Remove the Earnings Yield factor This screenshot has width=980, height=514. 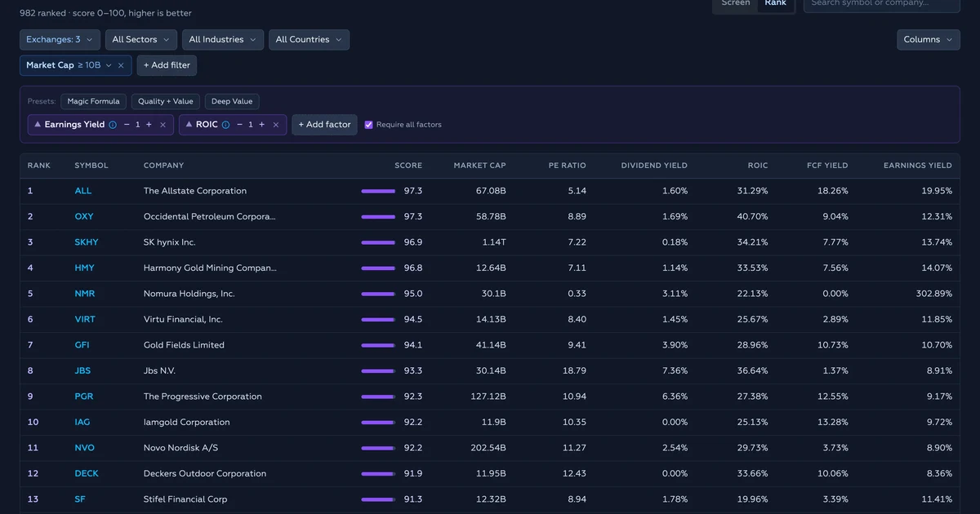point(163,125)
